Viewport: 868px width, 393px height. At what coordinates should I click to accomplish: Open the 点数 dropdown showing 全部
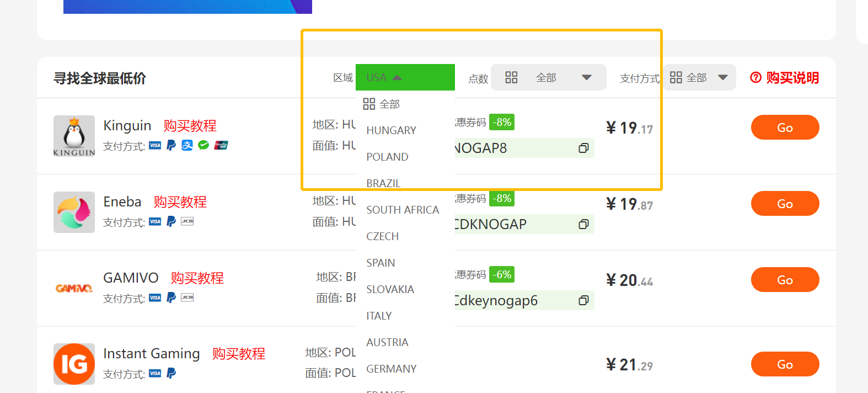point(549,77)
